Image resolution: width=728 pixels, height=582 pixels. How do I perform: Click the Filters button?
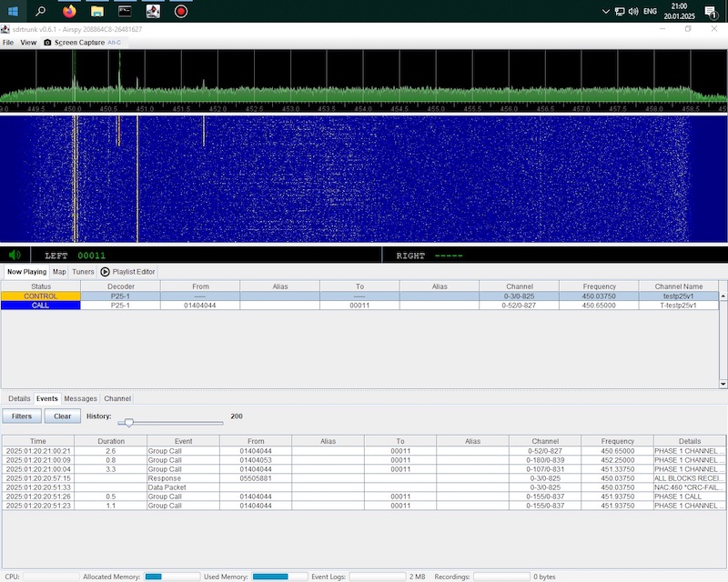click(22, 416)
